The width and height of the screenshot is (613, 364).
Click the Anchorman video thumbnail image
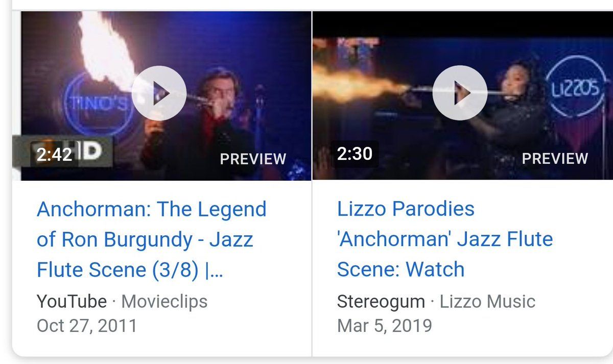pos(166,96)
